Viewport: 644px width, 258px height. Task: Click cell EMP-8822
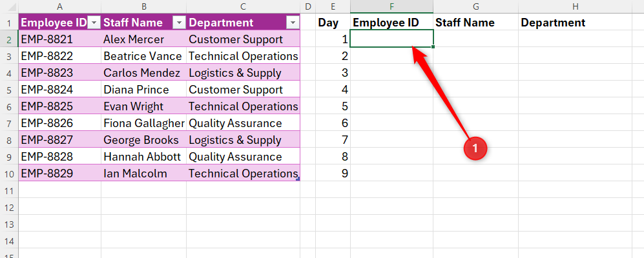point(60,56)
